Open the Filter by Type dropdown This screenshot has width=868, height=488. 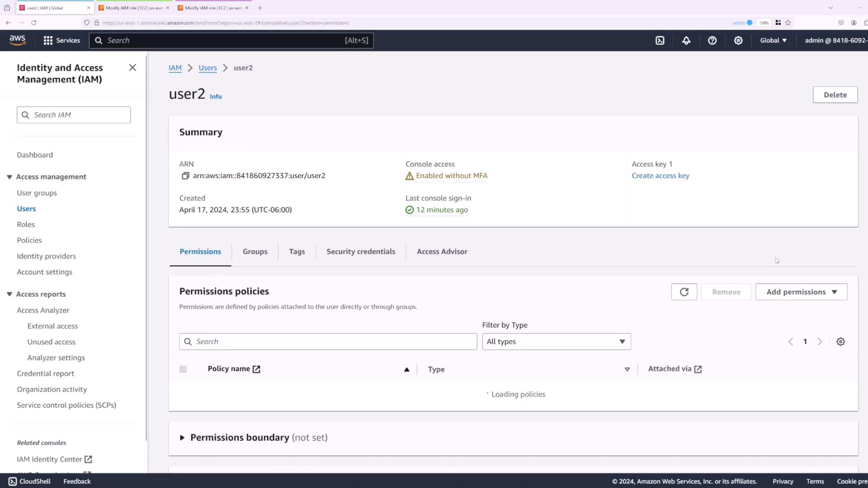pyautogui.click(x=556, y=342)
